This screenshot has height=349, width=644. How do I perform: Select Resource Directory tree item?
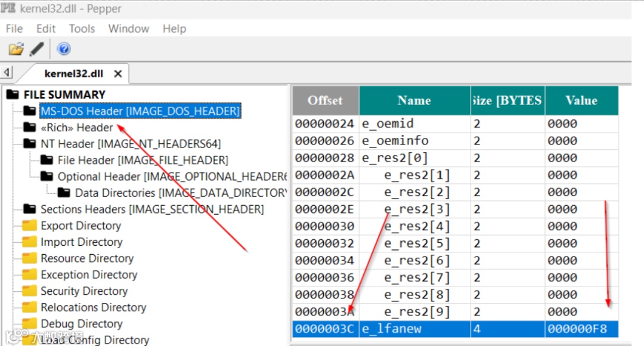tap(87, 258)
